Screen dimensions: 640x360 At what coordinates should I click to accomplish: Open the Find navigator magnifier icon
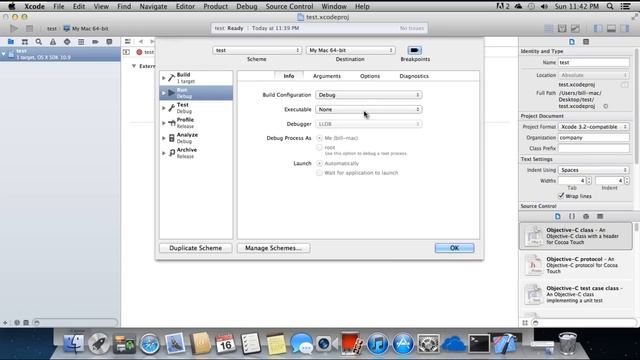[39, 42]
